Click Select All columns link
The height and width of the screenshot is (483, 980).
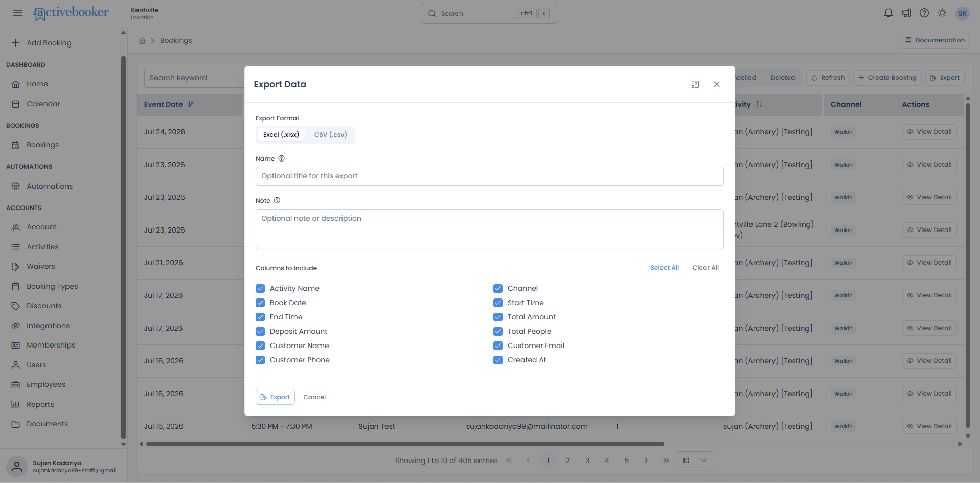coord(665,268)
